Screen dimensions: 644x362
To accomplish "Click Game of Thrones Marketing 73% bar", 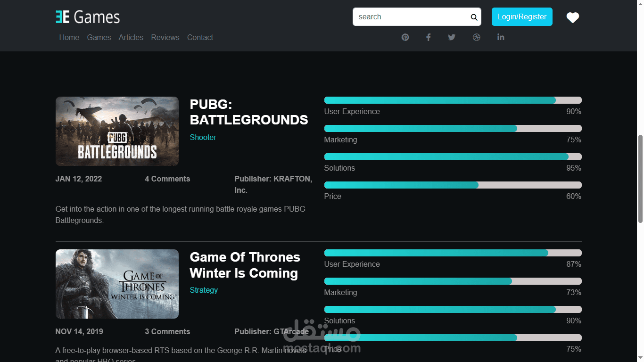I will pyautogui.click(x=453, y=281).
